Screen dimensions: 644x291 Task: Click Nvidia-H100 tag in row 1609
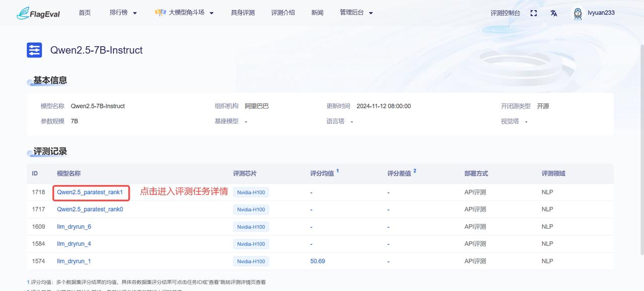(x=251, y=227)
